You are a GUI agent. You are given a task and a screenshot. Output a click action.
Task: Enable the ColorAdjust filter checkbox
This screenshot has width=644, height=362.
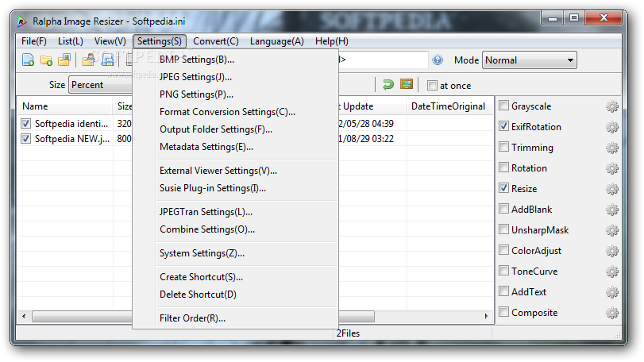point(503,249)
